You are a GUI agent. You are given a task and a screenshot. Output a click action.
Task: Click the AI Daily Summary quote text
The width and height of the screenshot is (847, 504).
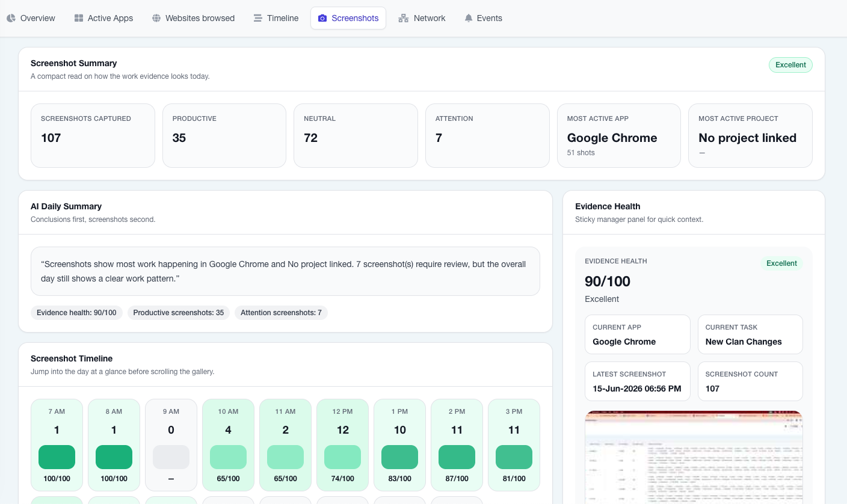285,271
